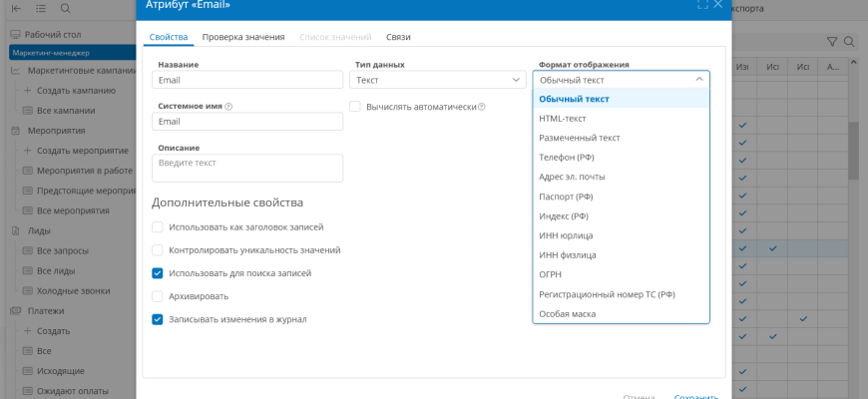Click the search icon above the table
868x399 pixels.
point(849,42)
